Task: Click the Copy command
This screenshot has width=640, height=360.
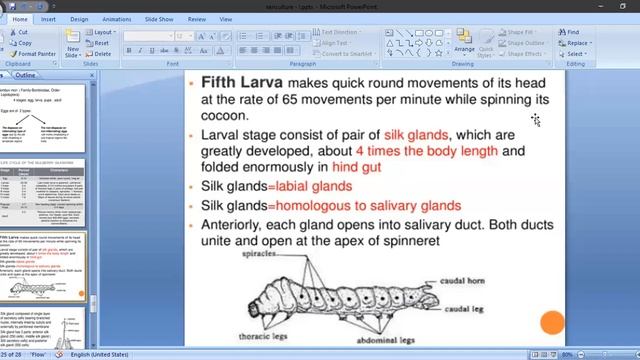Action: tap(20, 43)
